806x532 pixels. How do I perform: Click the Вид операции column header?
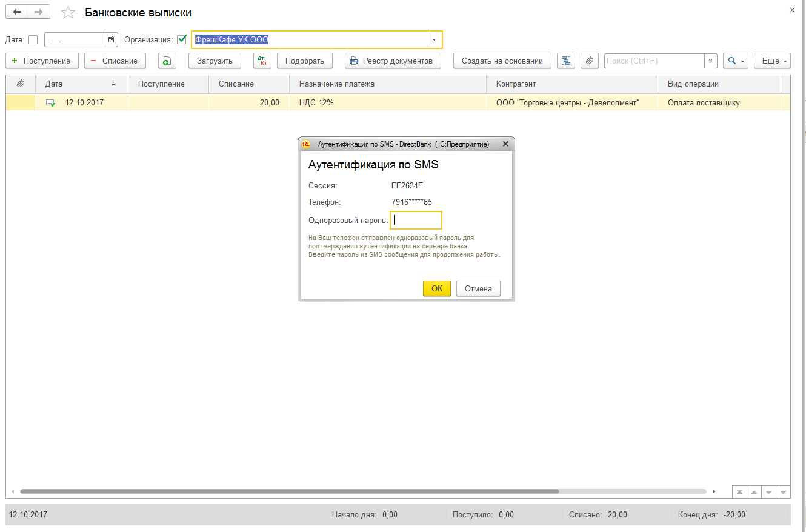pos(719,84)
